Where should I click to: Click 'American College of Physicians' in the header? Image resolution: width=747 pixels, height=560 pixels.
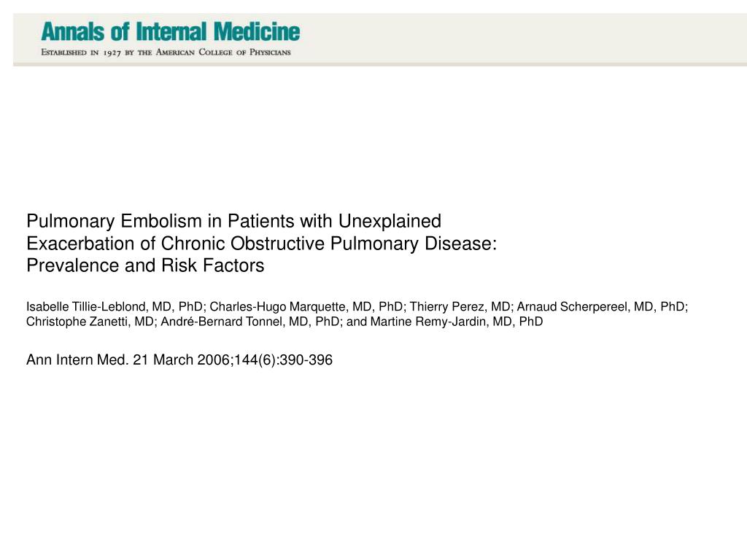point(223,52)
